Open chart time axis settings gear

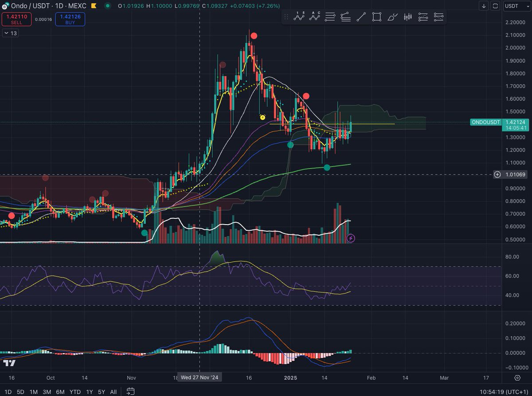[517, 378]
